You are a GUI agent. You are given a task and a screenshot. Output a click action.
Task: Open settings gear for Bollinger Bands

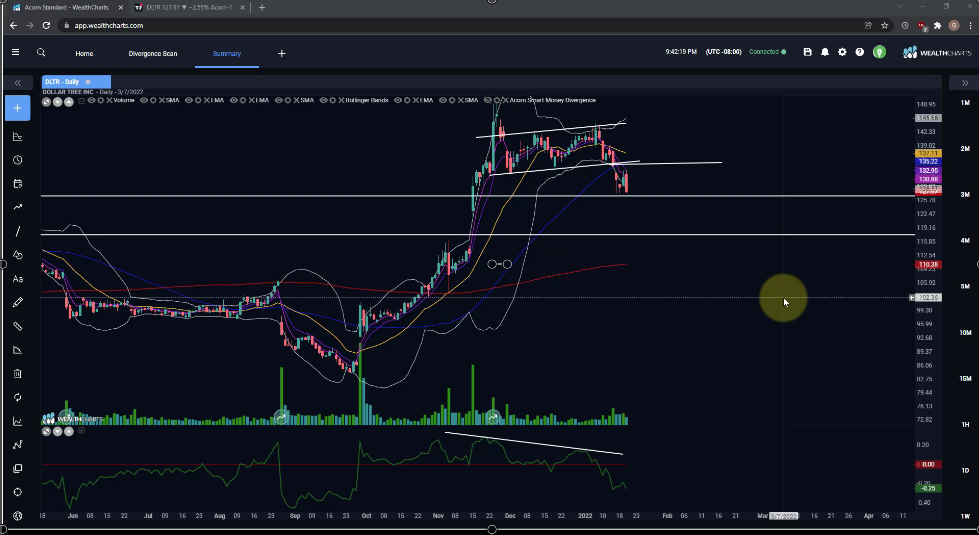pyautogui.click(x=332, y=100)
